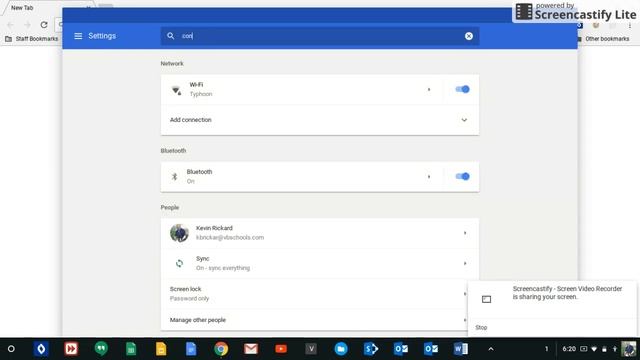
Task: Open Microsoft Word from shelf
Action: click(x=461, y=349)
